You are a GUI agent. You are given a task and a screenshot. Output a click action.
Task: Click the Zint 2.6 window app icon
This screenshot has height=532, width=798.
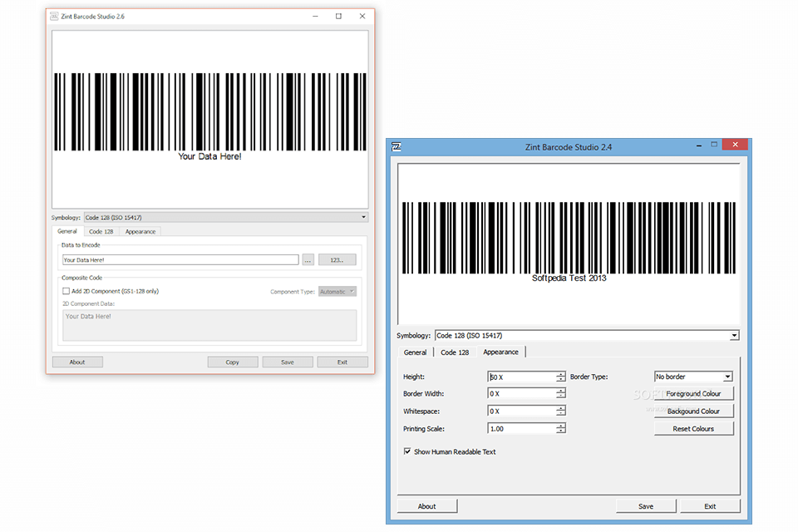pyautogui.click(x=54, y=17)
